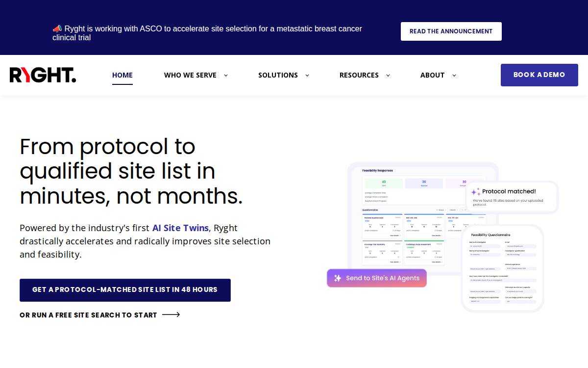Click the Feasibility Questionnaire card
Viewport: 588px width, 368px height.
(502, 268)
